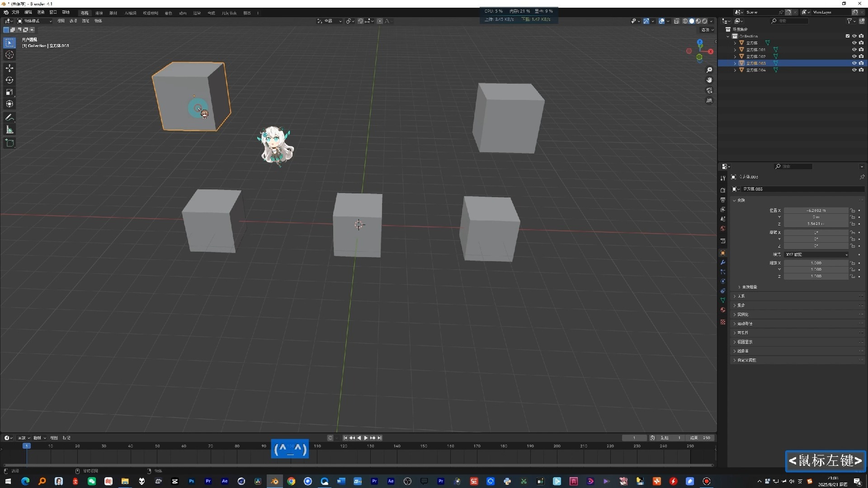Toggle viewport gizmos button
The width and height of the screenshot is (868, 488).
tap(646, 21)
